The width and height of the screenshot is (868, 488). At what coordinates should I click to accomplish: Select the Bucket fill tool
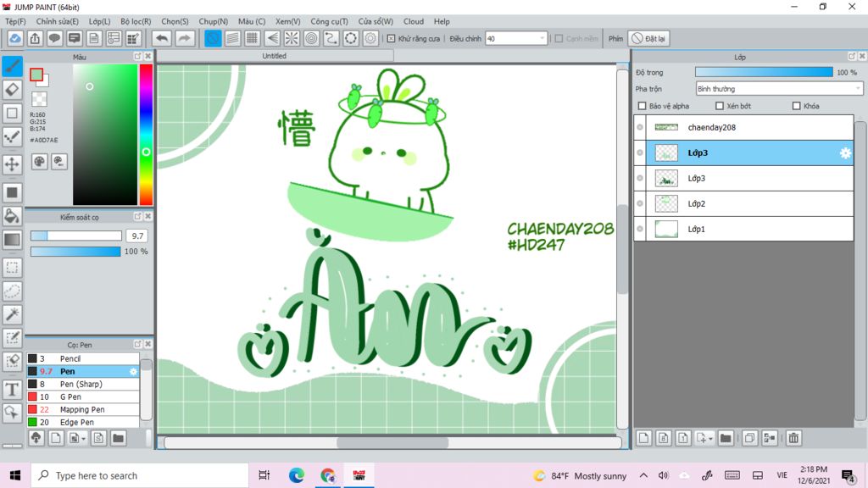point(12,216)
